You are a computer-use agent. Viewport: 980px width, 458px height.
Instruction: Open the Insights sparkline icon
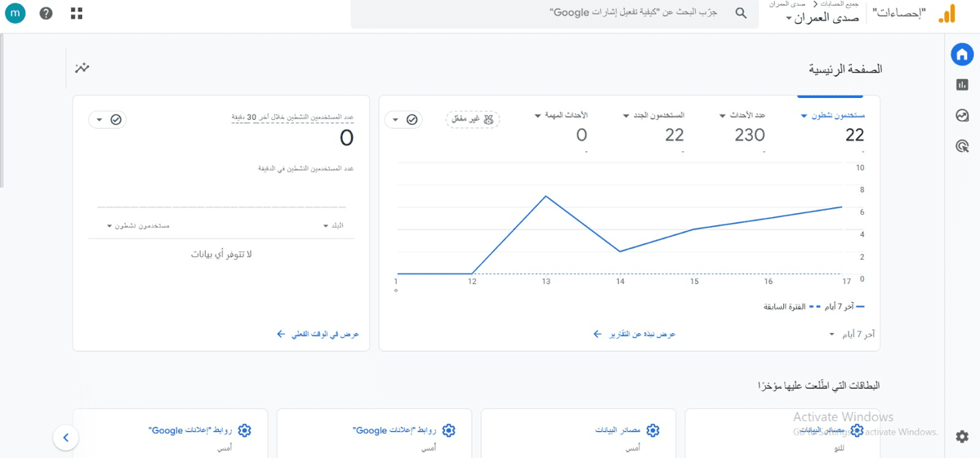tap(82, 68)
